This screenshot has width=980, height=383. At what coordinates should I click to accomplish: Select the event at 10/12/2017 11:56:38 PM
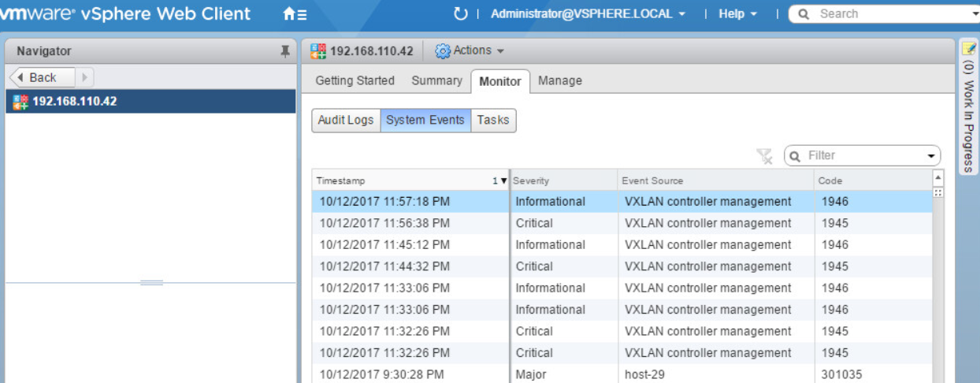622,223
